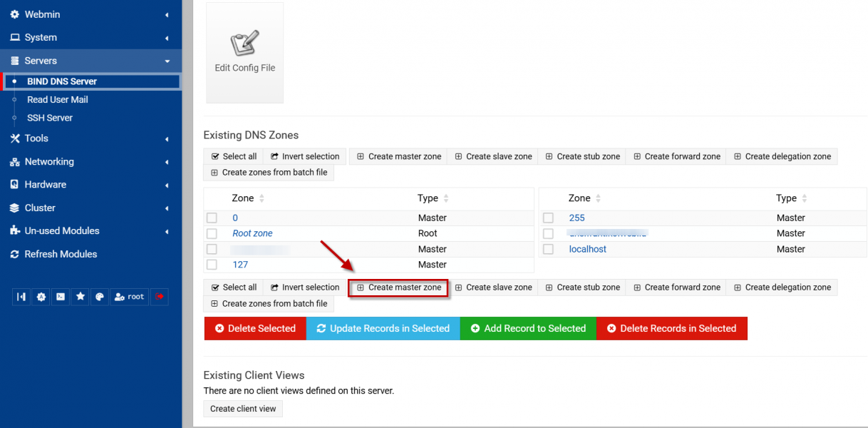Open the command shell terminal icon
This screenshot has width=868, height=428.
tap(61, 297)
